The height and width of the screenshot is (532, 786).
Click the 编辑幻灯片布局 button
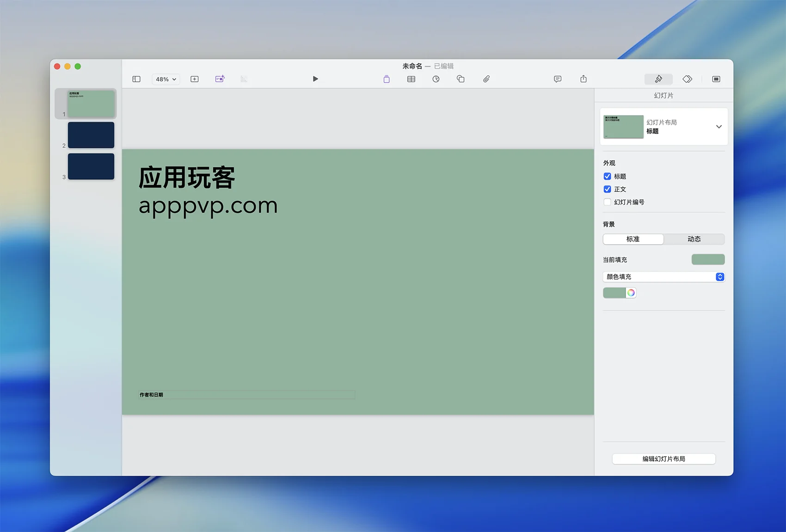tap(663, 459)
